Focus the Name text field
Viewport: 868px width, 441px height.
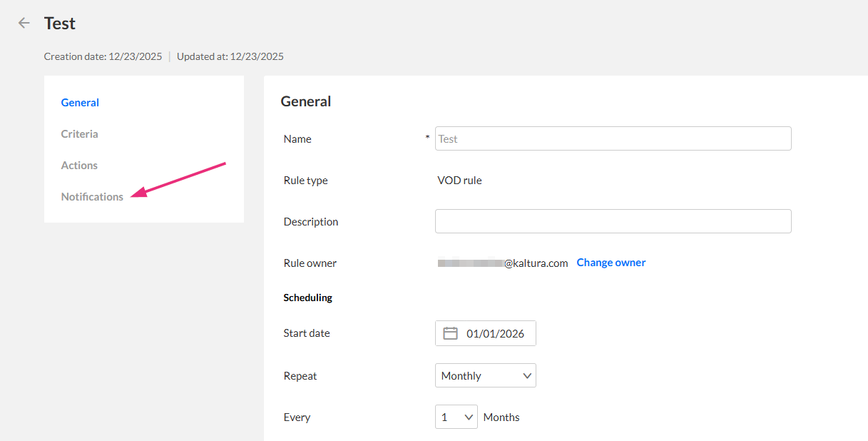(613, 138)
